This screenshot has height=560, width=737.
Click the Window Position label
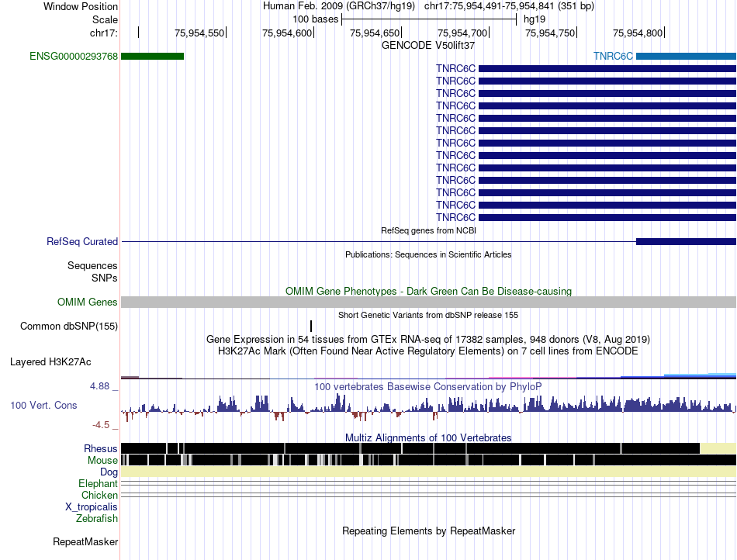click(81, 6)
